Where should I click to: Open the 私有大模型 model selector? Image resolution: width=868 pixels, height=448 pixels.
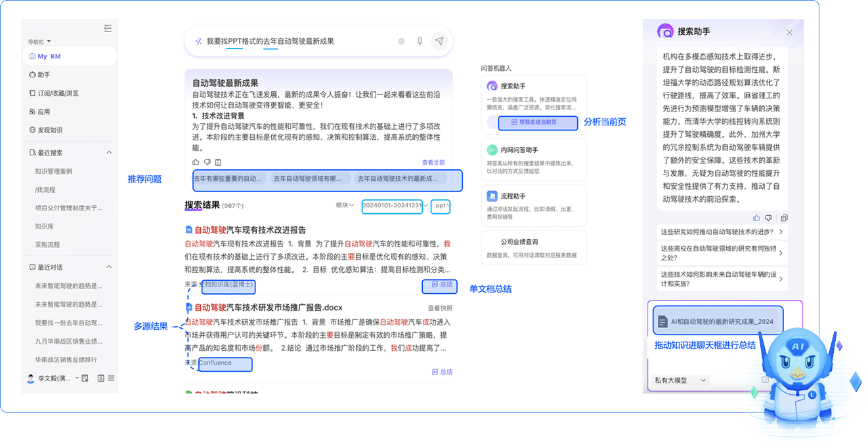(680, 380)
